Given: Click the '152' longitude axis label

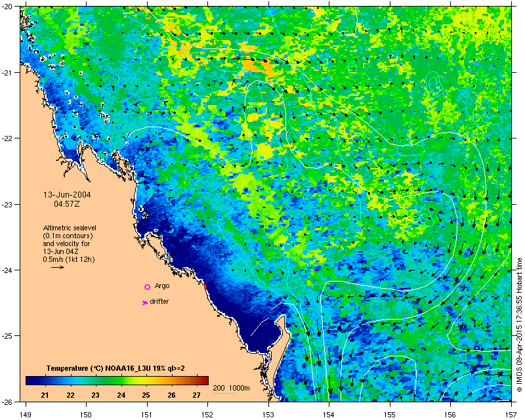Looking at the screenshot, I should coord(207,415).
